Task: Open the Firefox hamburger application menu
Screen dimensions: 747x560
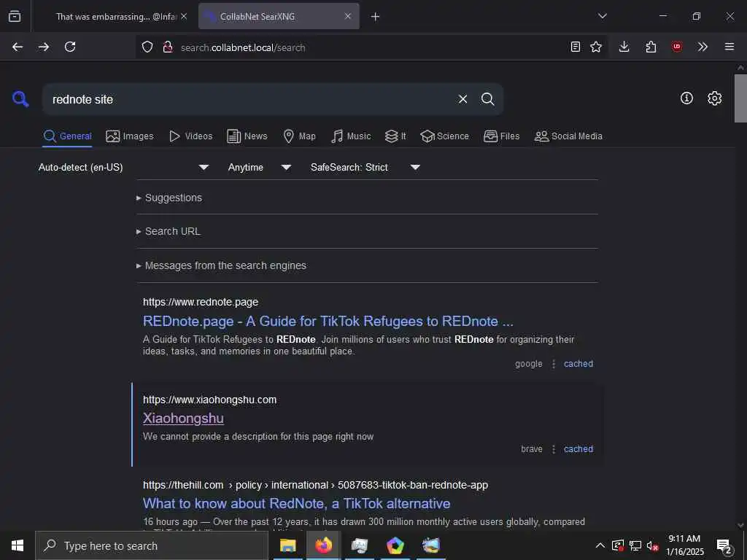Action: coord(729,47)
